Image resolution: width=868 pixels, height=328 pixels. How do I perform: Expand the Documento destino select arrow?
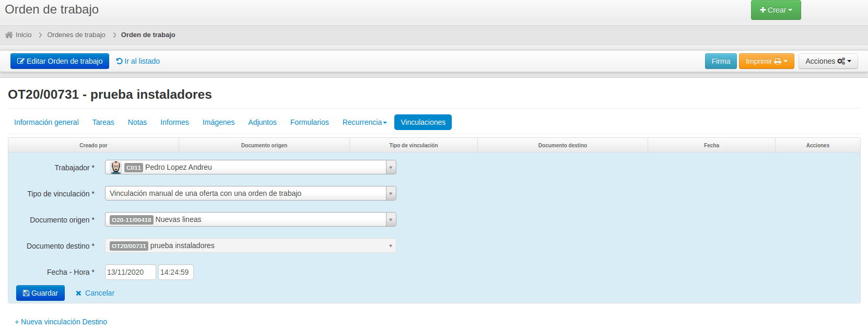tap(391, 245)
